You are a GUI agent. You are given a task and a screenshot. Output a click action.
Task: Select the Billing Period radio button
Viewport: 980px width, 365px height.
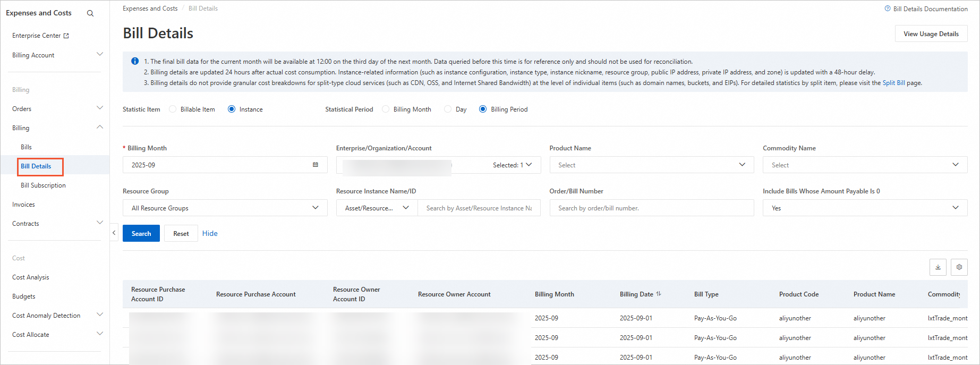tap(483, 109)
